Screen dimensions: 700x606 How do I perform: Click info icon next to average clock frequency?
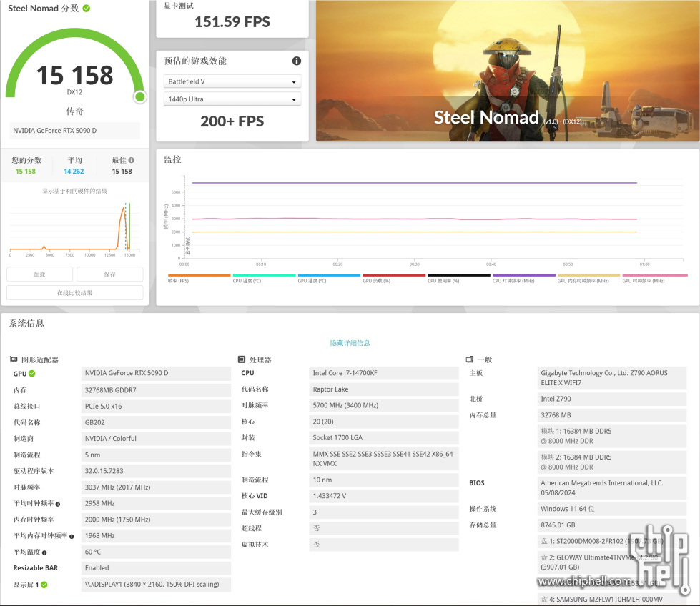[x=58, y=504]
